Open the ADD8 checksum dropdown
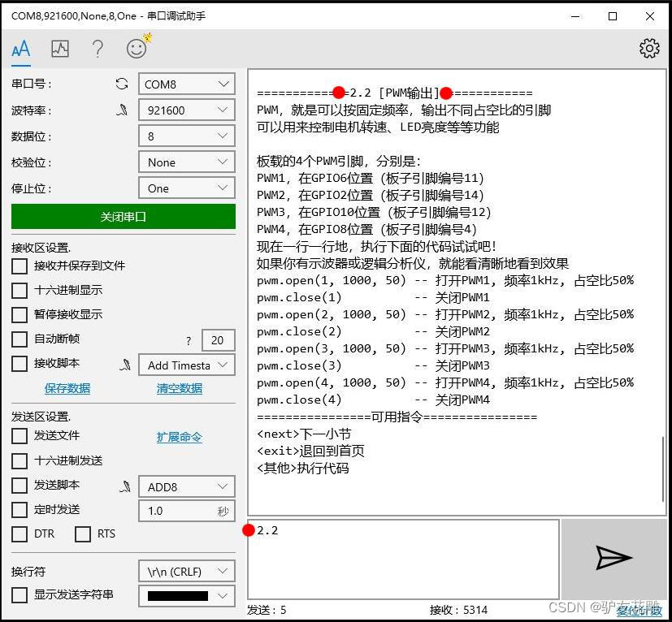This screenshot has height=622, width=672. pos(186,486)
